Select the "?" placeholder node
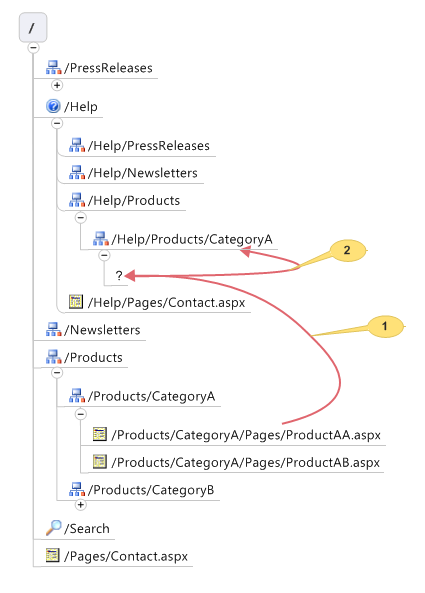The image size is (425, 593). [x=119, y=276]
